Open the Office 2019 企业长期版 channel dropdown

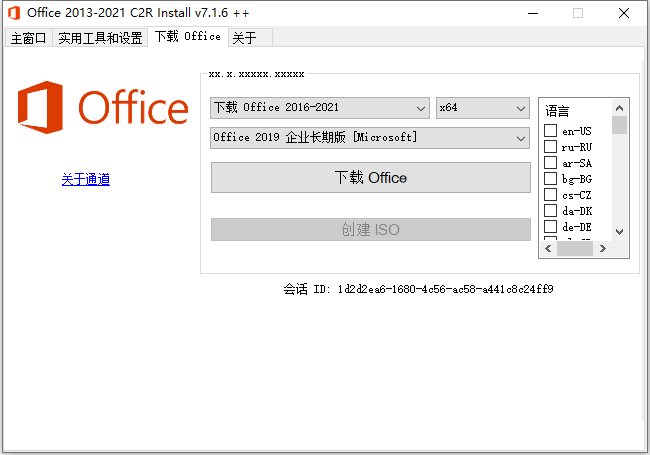(x=369, y=137)
